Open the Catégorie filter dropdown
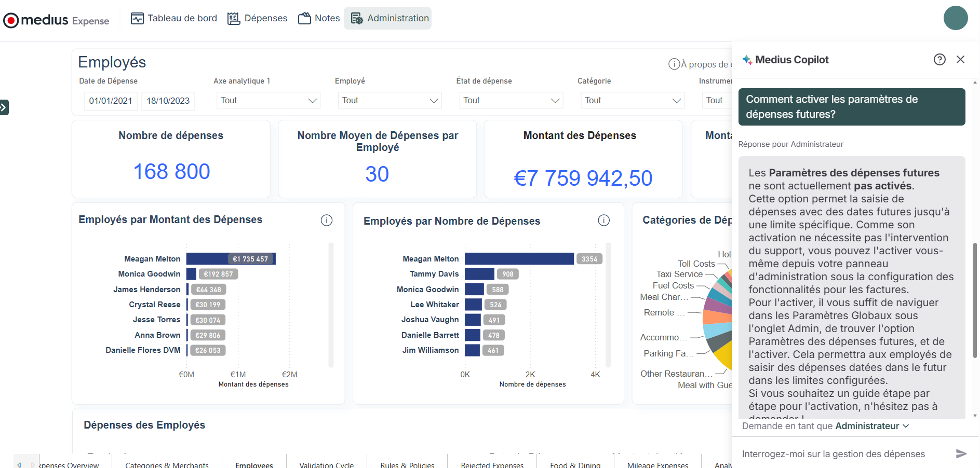 pyautogui.click(x=632, y=100)
